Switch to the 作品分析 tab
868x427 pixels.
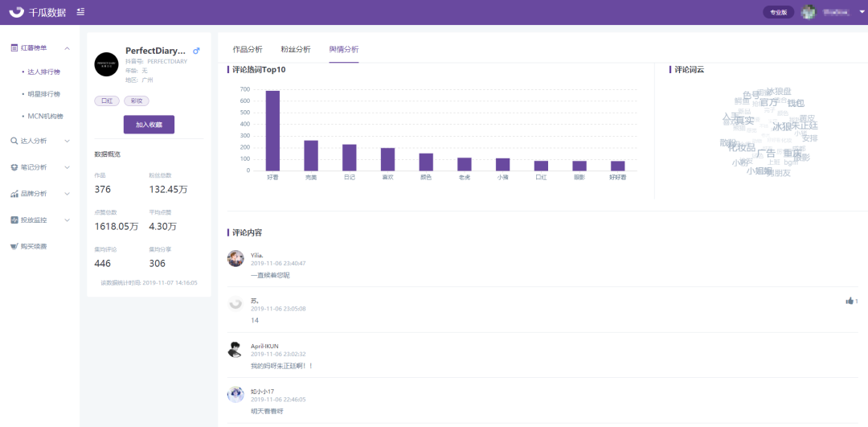click(248, 49)
